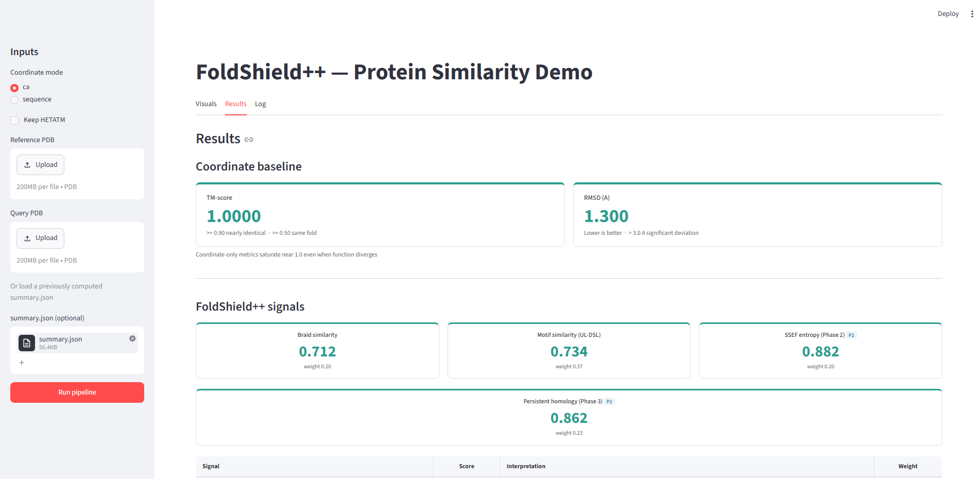
Task: Open the Log tab
Action: (261, 104)
